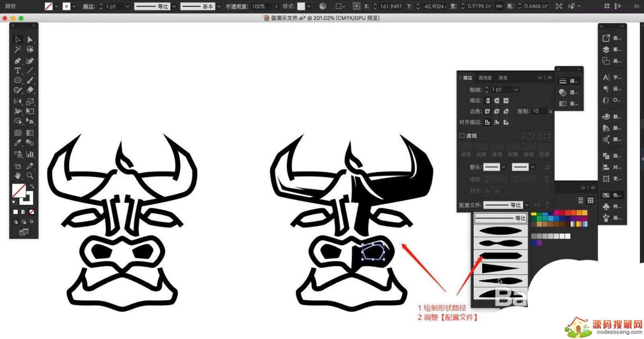Switch to the 渐变 gradient tab

point(503,78)
